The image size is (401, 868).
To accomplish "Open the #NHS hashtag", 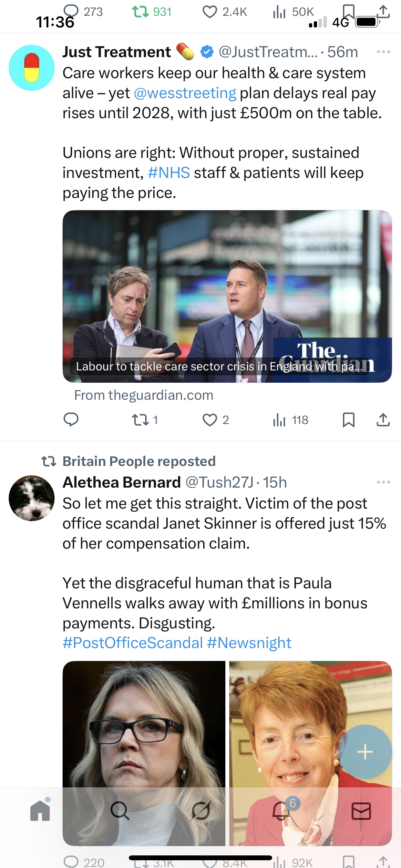I will (169, 172).
